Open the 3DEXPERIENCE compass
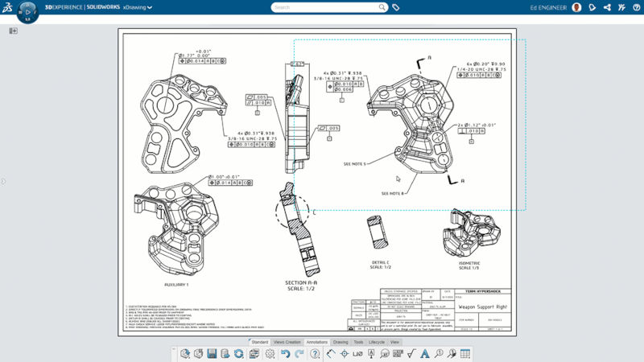This screenshot has width=644, height=362. 27,12
